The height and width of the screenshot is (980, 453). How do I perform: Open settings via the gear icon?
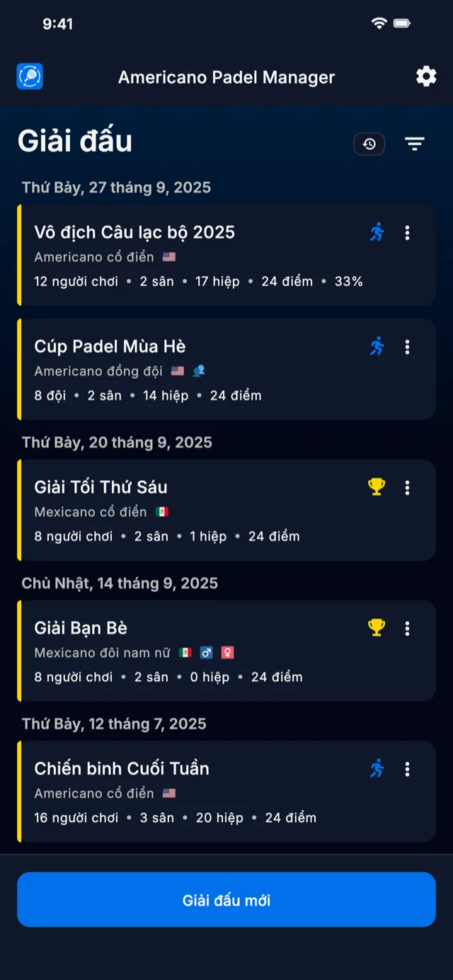pyautogui.click(x=426, y=76)
